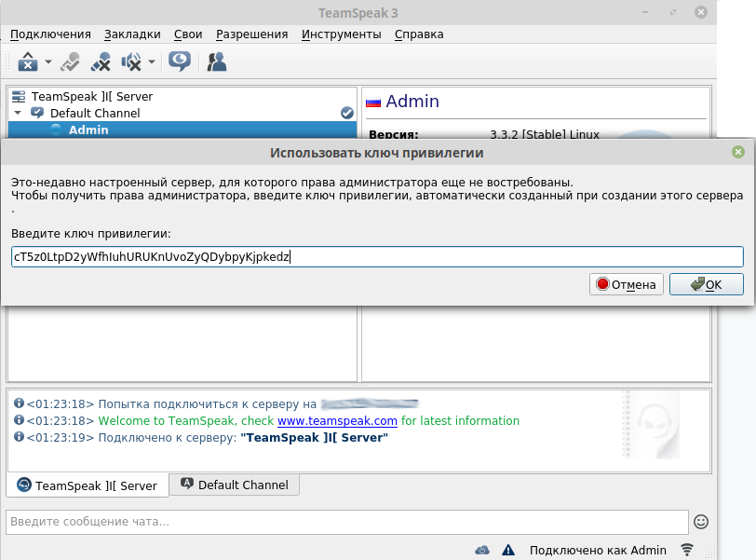756x560 pixels.
Task: Close the privilege key dialog
Action: [x=737, y=153]
